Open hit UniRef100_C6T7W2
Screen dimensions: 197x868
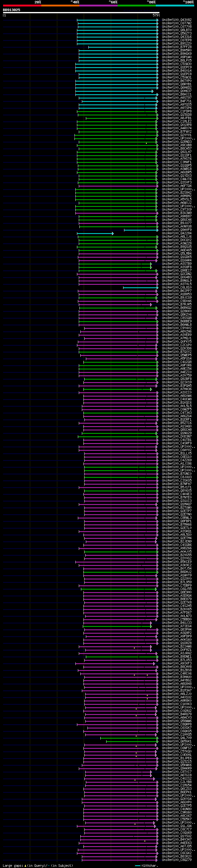click(177, 23)
